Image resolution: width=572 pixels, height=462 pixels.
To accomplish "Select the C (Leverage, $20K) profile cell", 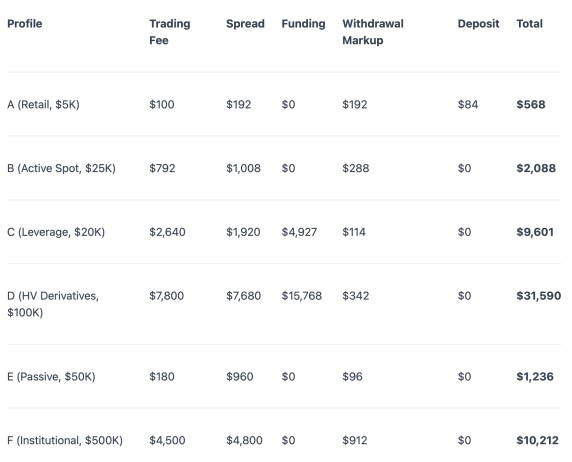I will [56, 232].
